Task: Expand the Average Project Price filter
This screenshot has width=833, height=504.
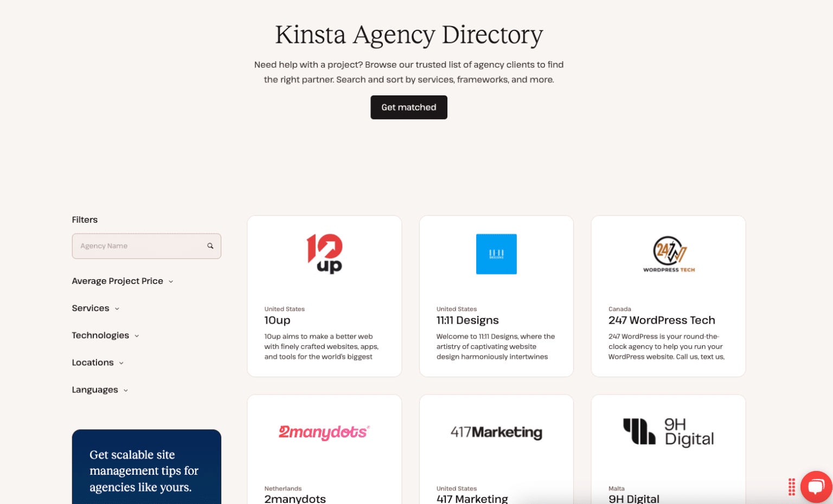Action: pos(122,281)
